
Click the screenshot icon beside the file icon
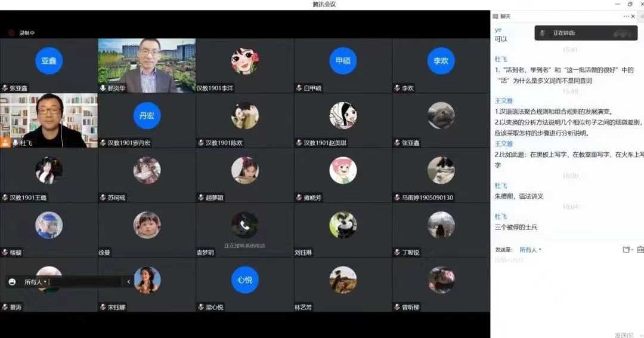640,250
